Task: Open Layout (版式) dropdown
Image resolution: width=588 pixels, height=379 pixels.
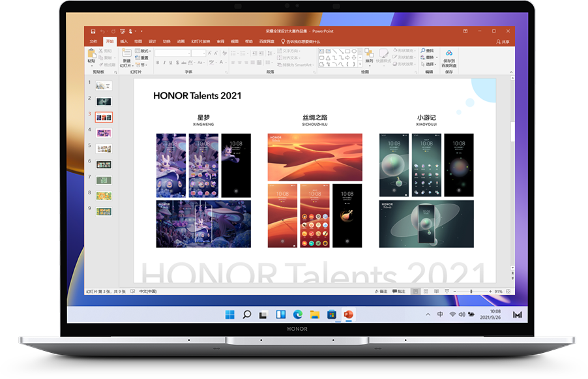Action: tap(143, 51)
